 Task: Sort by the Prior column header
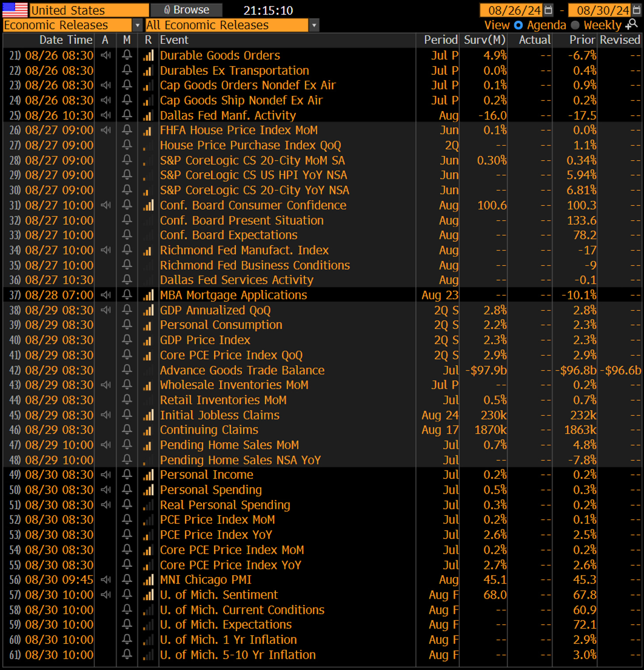coord(582,40)
